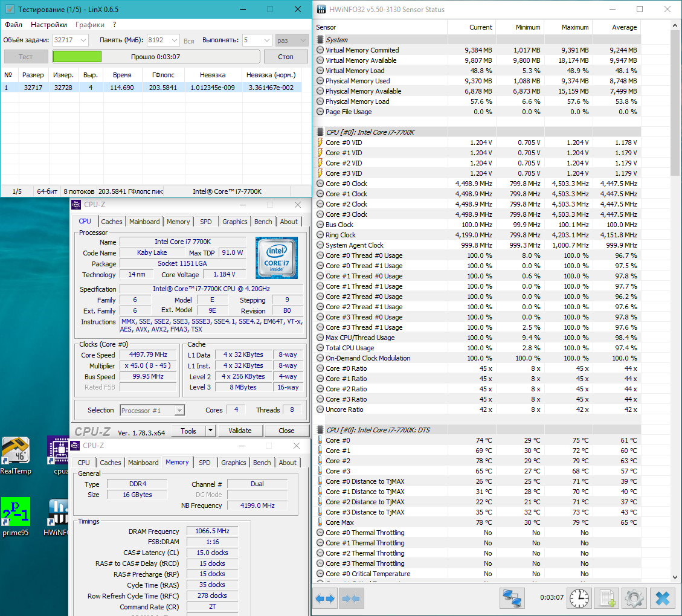
Task: Open the Выполнять count dropdown
Action: pos(266,40)
